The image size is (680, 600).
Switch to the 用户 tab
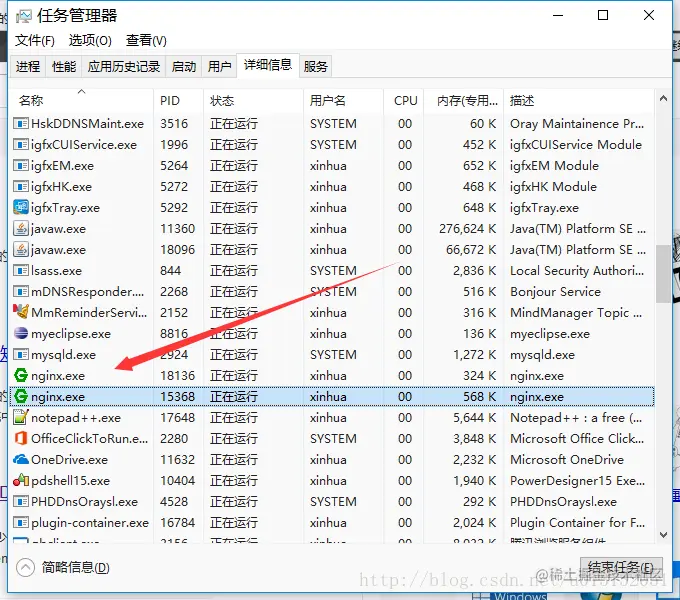[x=219, y=66]
